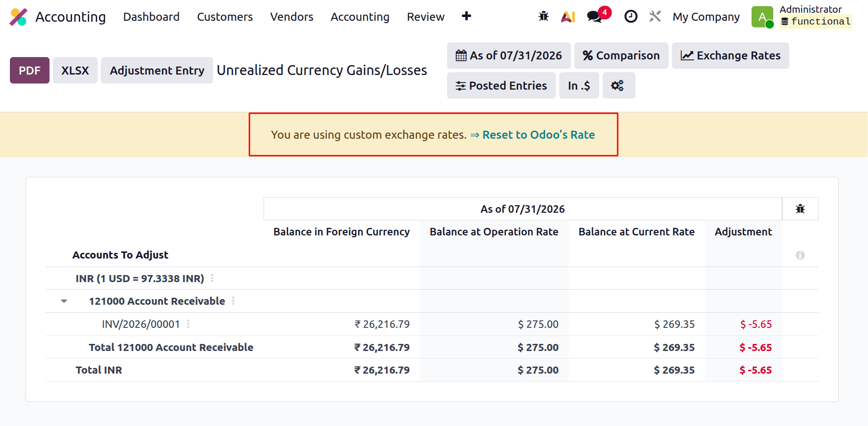The image size is (868, 426).
Task: Open the debug bug icon in navbar
Action: point(544,17)
